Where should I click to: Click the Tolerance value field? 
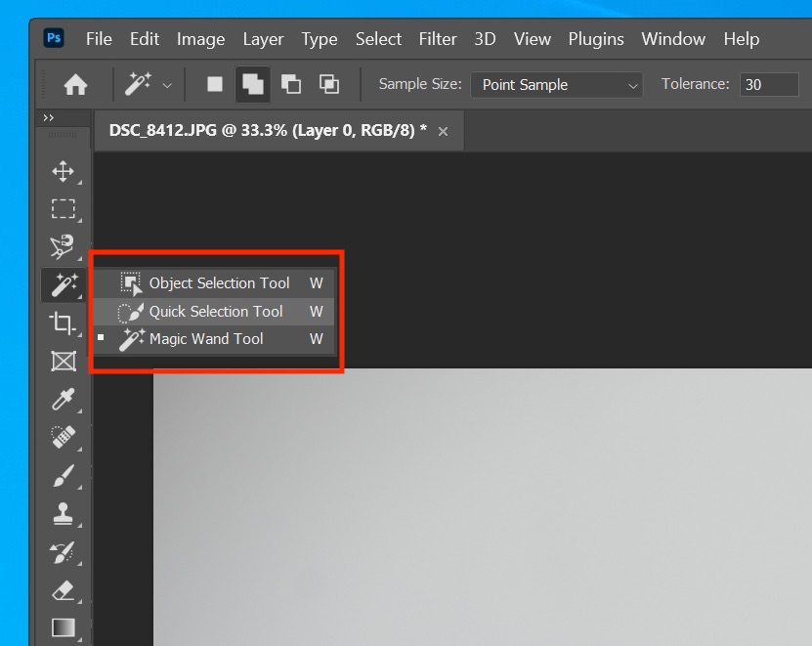click(769, 84)
